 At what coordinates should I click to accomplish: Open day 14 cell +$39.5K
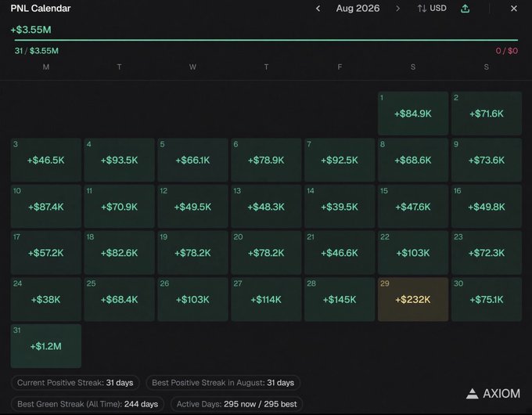click(x=340, y=206)
